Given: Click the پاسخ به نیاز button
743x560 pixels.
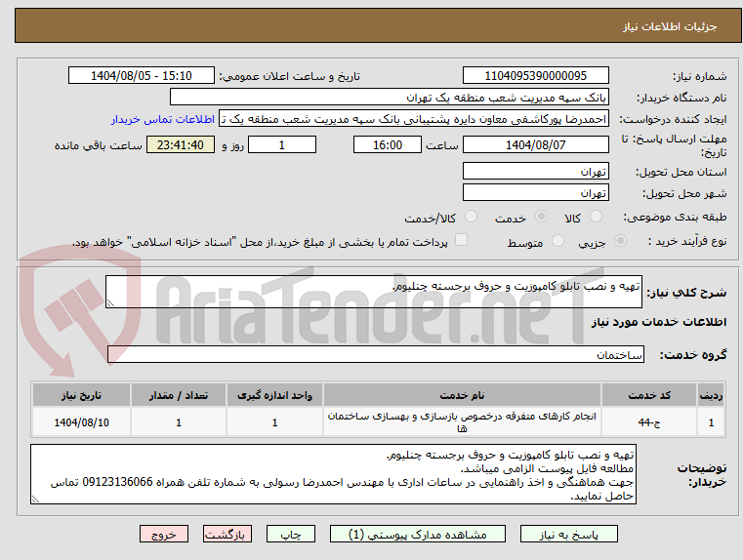Looking at the screenshot, I should [568, 534].
